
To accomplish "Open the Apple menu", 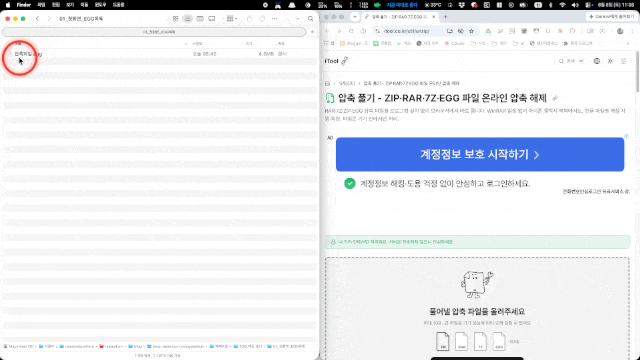I will 8,5.
